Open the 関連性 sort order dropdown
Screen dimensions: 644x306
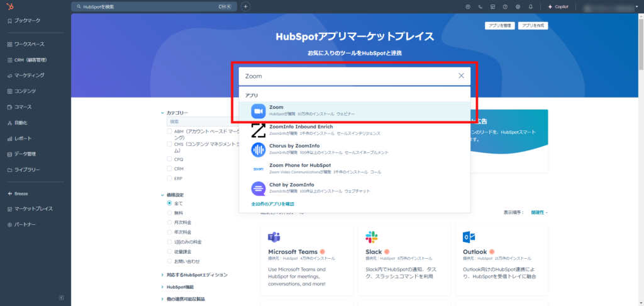(x=539, y=213)
